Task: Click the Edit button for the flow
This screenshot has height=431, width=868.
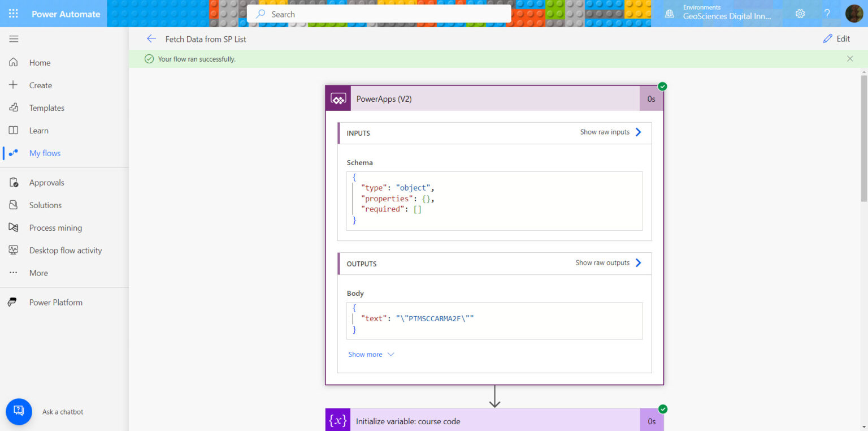Action: pos(836,38)
